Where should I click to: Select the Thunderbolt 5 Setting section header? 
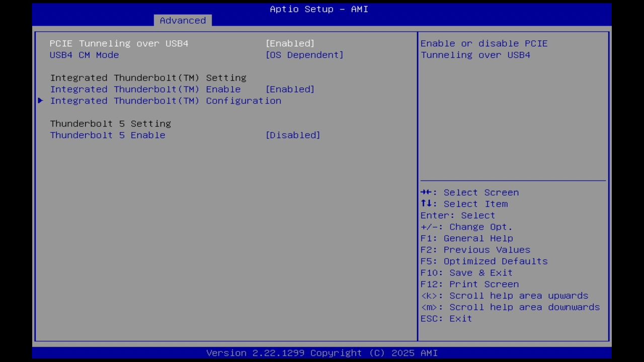click(x=110, y=123)
